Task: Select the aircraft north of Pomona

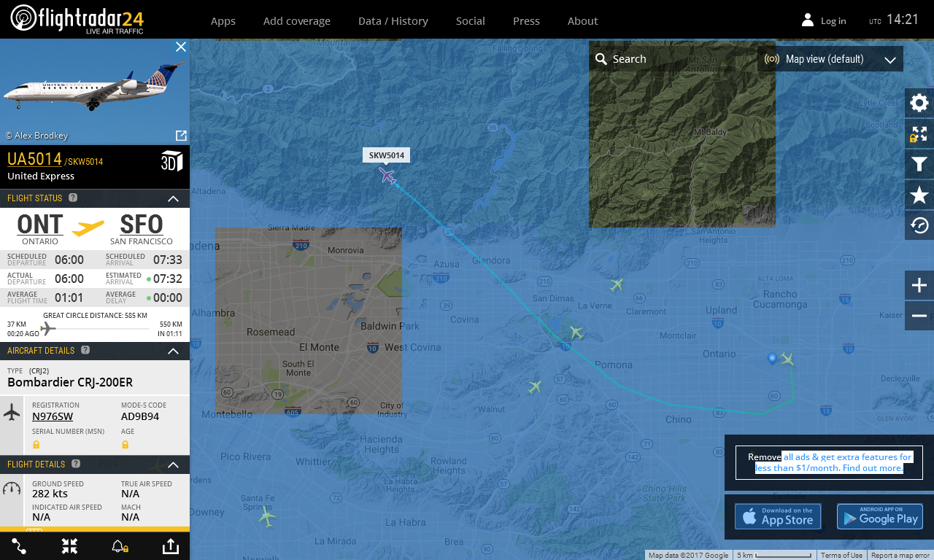Action: pos(576,332)
